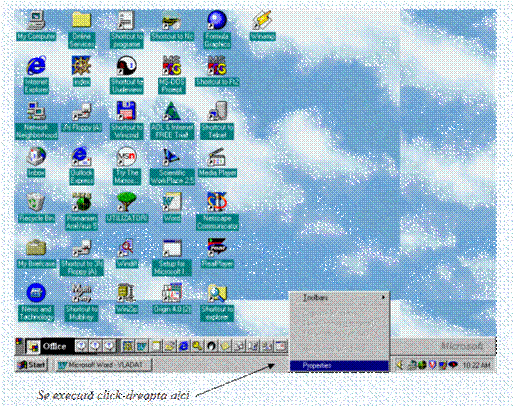
Task: Click the red eye system tray icon
Action: (x=453, y=365)
